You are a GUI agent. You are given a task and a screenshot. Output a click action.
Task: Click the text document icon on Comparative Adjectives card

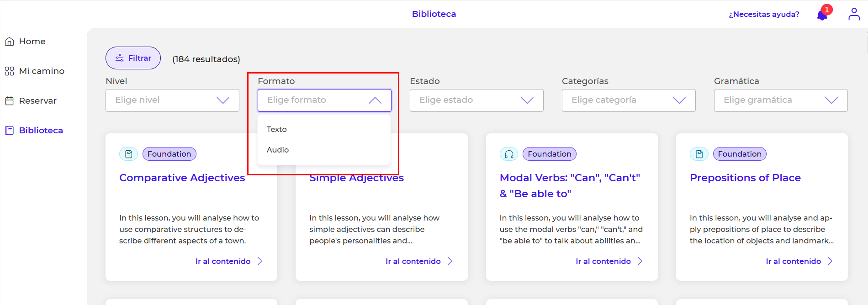click(x=128, y=154)
